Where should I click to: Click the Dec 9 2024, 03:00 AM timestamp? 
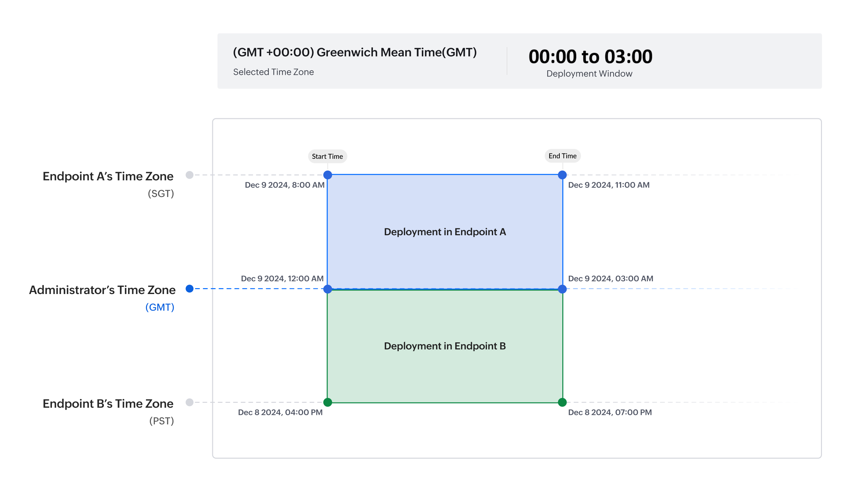coord(610,278)
